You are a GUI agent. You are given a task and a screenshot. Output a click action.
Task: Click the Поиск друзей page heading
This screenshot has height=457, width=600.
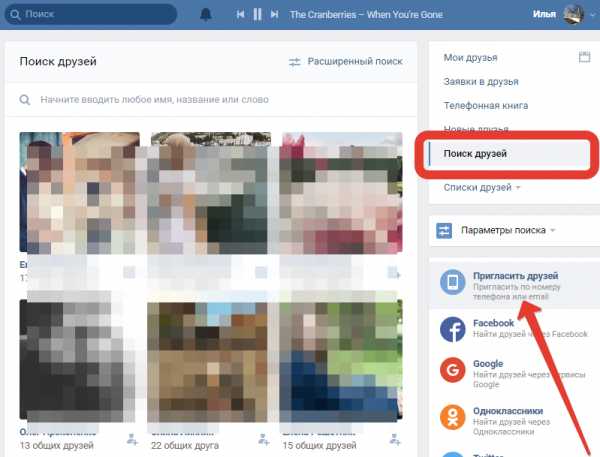58,62
